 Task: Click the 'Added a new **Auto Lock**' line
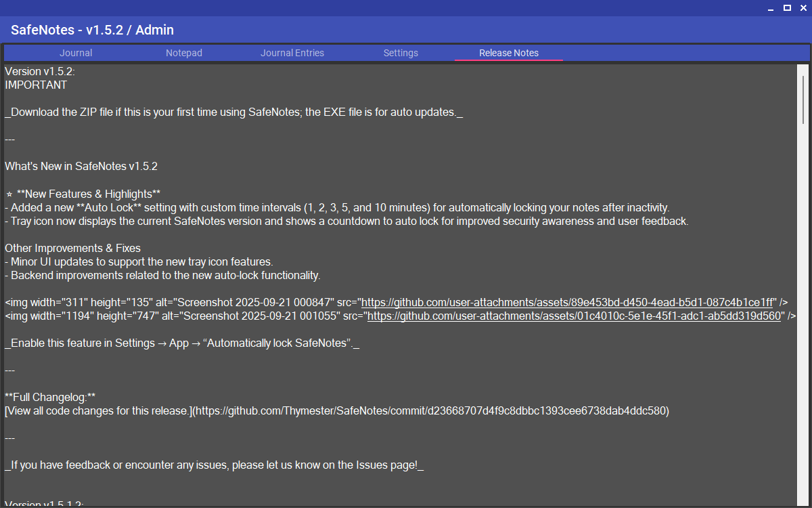click(x=337, y=207)
